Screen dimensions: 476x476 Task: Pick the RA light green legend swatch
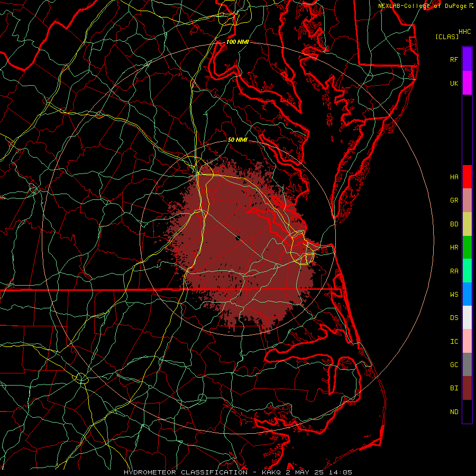pos(467,271)
